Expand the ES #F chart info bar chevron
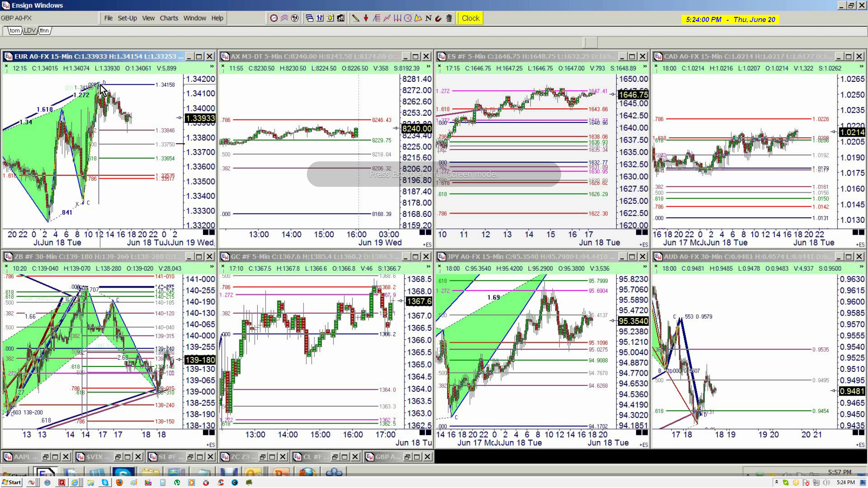868x488 pixels. (x=645, y=67)
